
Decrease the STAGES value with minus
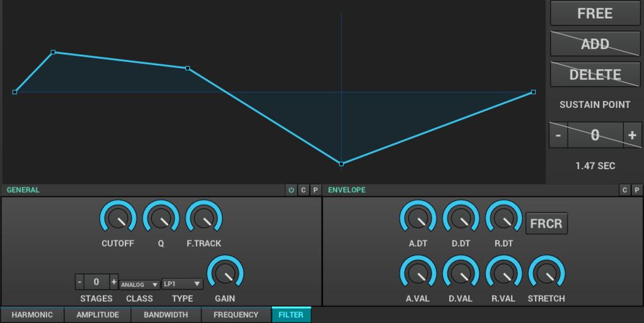79,282
